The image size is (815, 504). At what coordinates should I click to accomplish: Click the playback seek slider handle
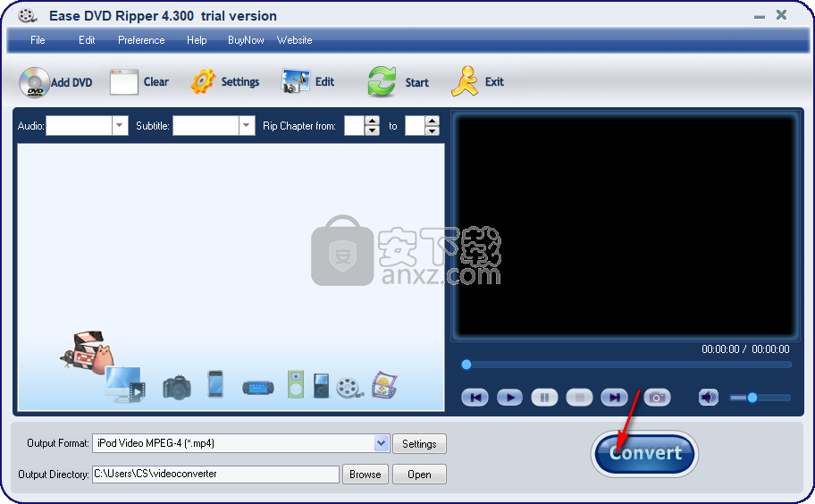[x=466, y=365]
